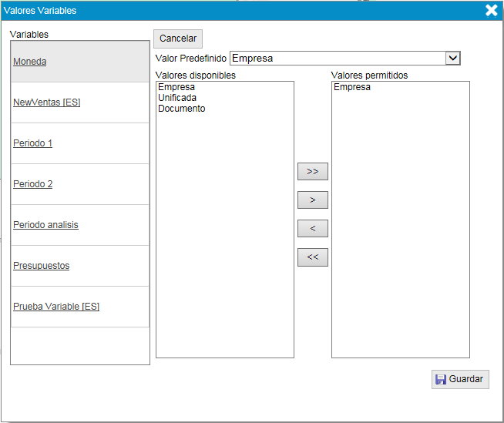The image size is (504, 423).
Task: Open the Valor Predefinido dropdown
Action: [x=452, y=59]
